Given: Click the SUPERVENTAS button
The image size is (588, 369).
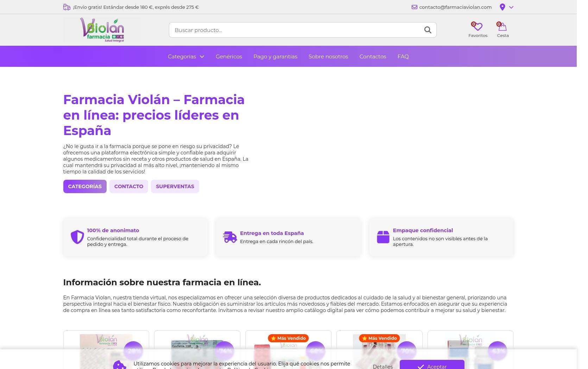Looking at the screenshot, I should [175, 186].
